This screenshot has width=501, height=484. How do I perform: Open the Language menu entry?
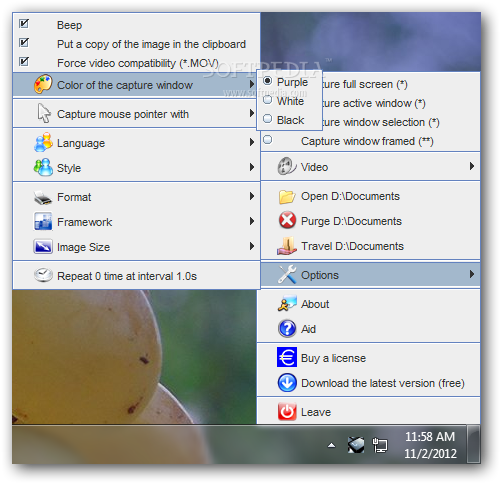(x=136, y=143)
